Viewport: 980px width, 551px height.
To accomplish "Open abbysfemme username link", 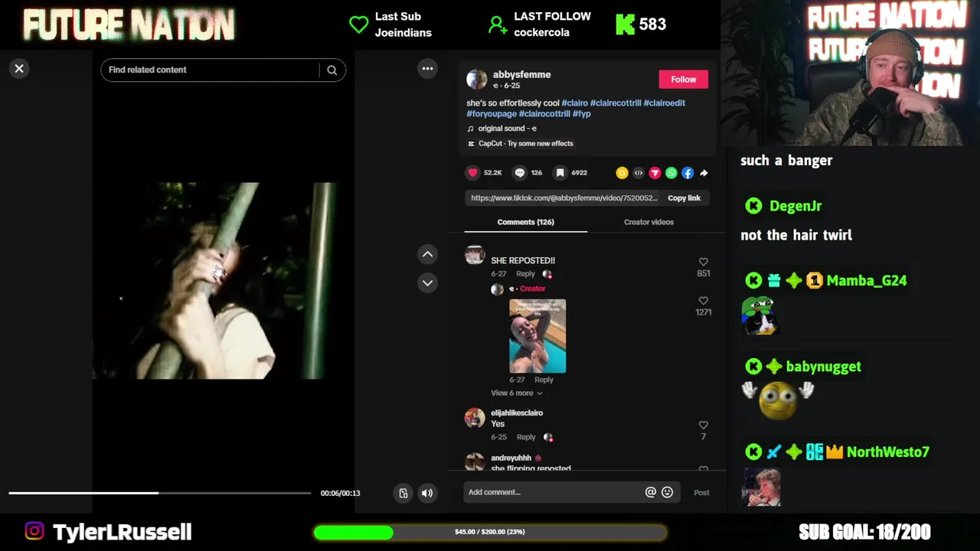I will [x=521, y=75].
